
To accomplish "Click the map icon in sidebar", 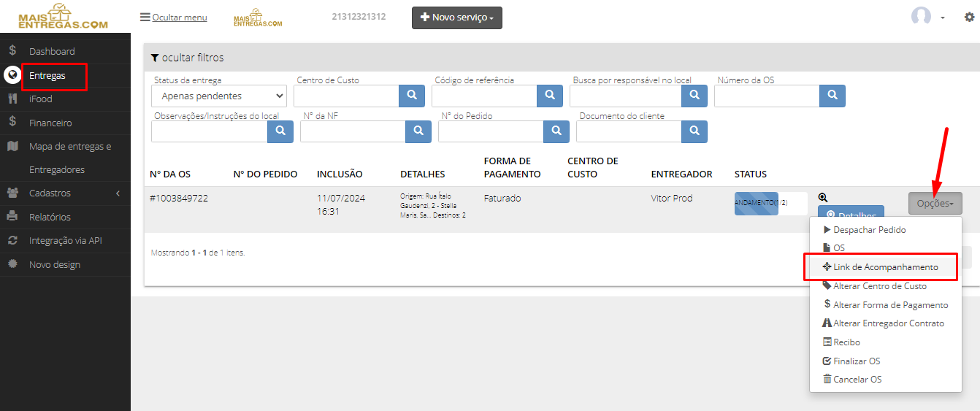I will click(12, 146).
